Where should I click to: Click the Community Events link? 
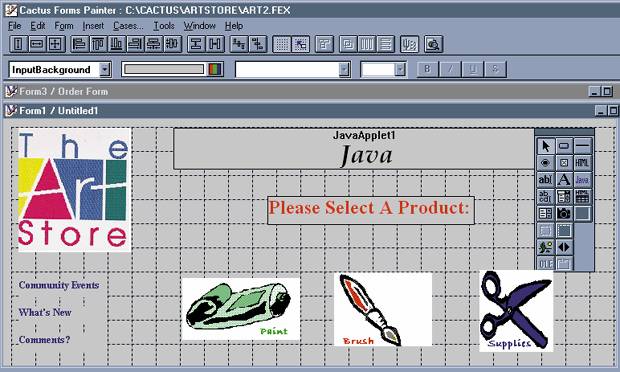[x=59, y=285]
